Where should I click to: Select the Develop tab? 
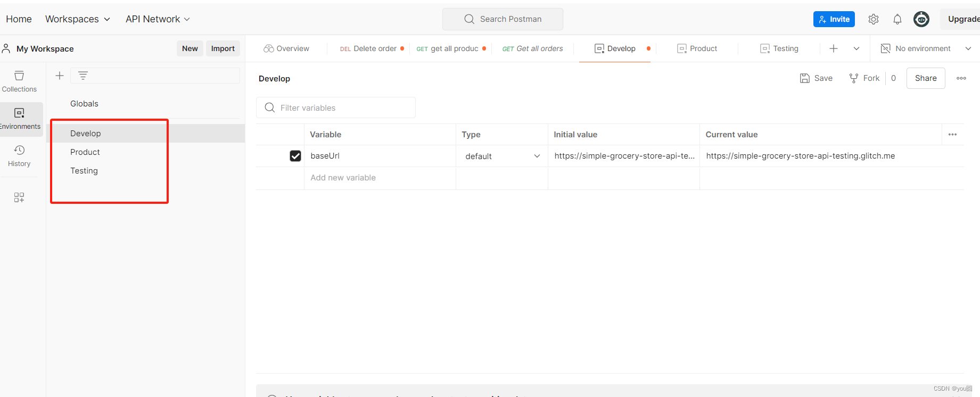coord(615,48)
